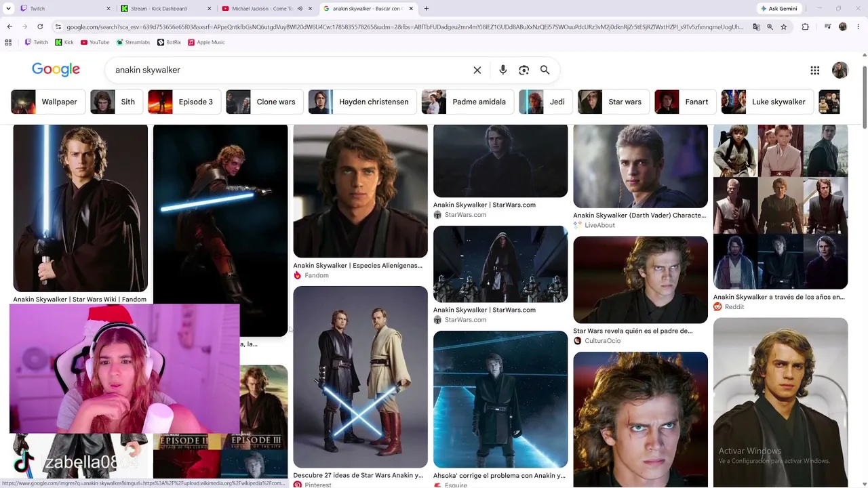Click the 'Descubre 27 ideas de Star Wars Anakin' caption

(x=358, y=475)
